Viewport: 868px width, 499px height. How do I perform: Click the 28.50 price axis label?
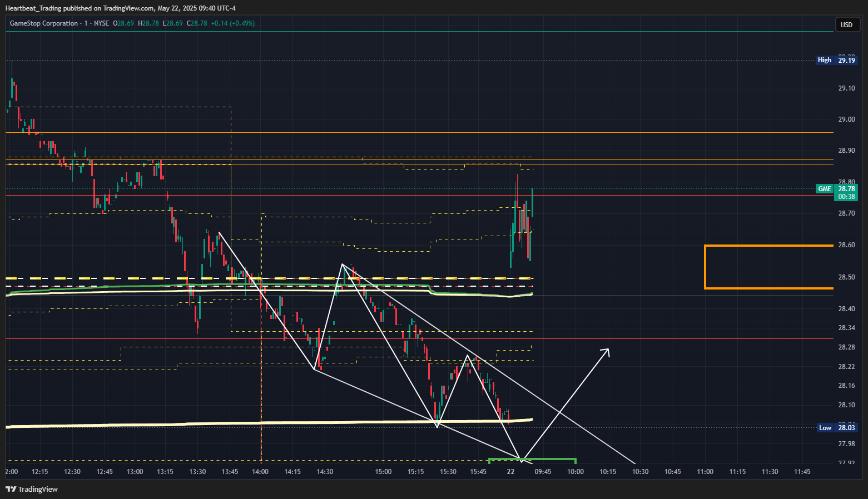(846, 277)
